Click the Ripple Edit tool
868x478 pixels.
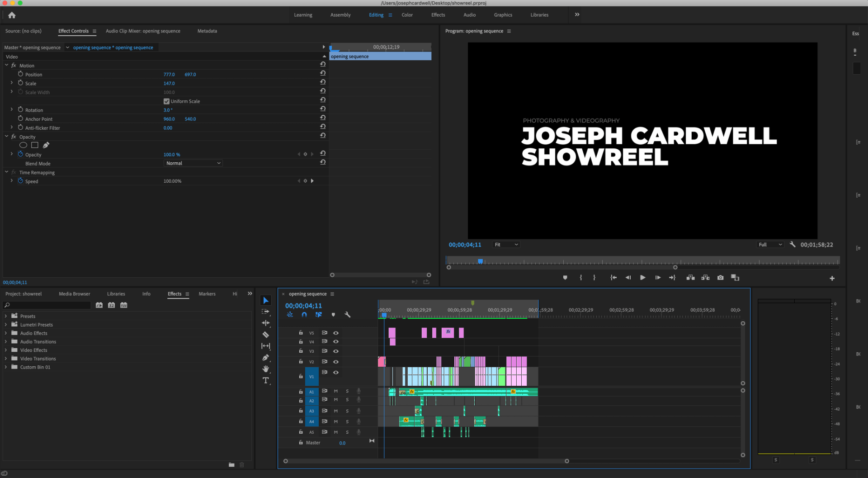tap(266, 323)
